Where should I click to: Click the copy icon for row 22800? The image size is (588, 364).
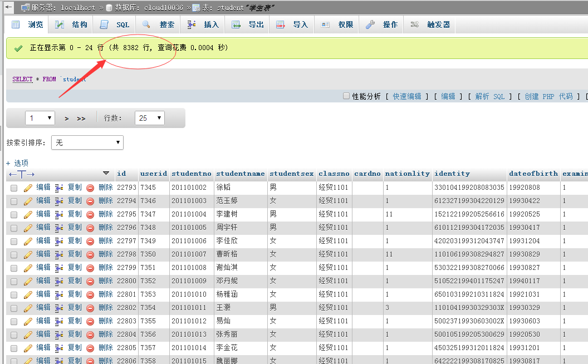coord(59,282)
